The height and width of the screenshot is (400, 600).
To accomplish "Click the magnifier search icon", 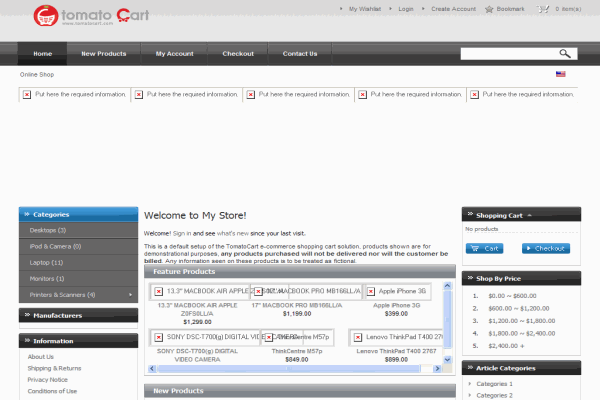I will coord(566,53).
